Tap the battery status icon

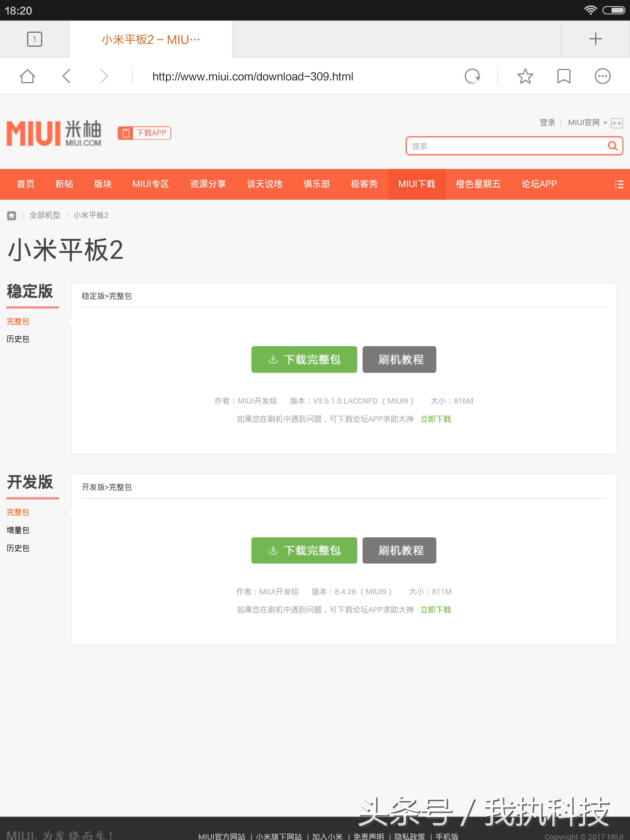(614, 10)
